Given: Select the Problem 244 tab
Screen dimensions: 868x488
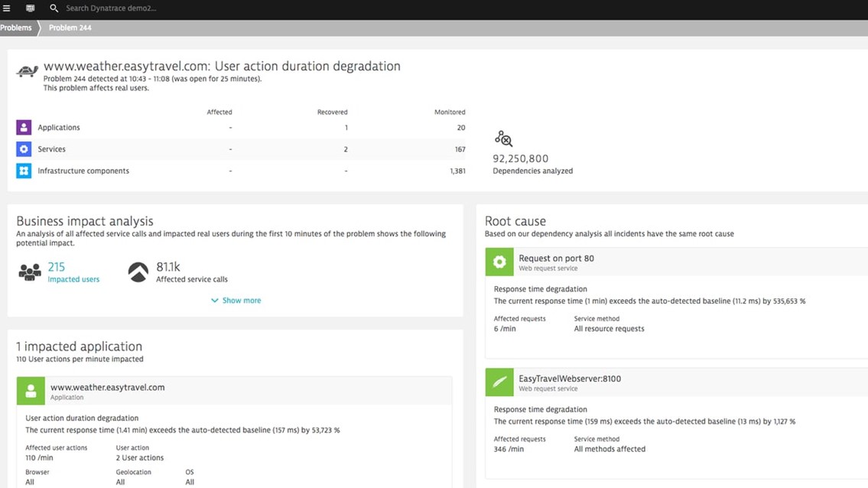Looking at the screenshot, I should point(70,27).
